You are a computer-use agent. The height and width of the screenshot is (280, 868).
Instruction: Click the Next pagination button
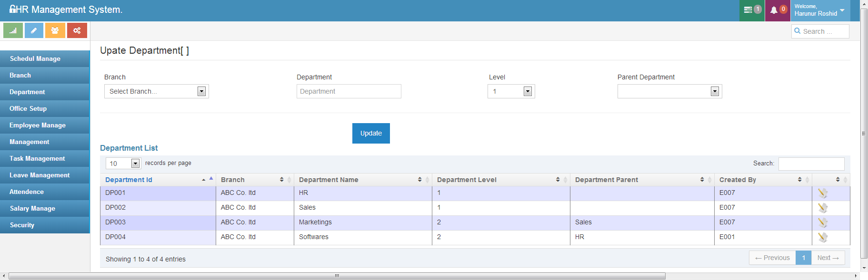pos(828,258)
